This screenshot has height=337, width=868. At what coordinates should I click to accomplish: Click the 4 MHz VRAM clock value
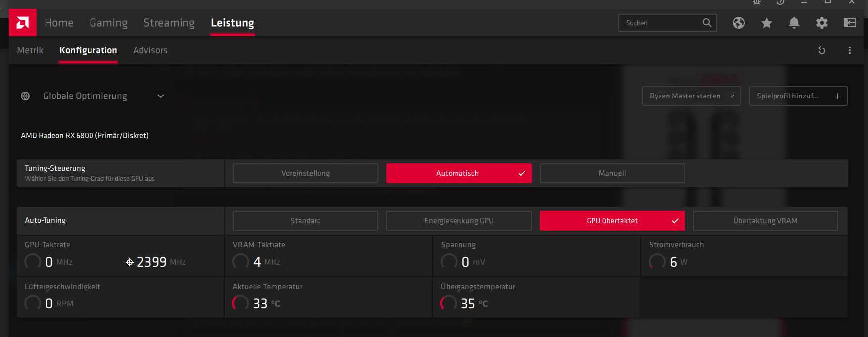click(267, 262)
